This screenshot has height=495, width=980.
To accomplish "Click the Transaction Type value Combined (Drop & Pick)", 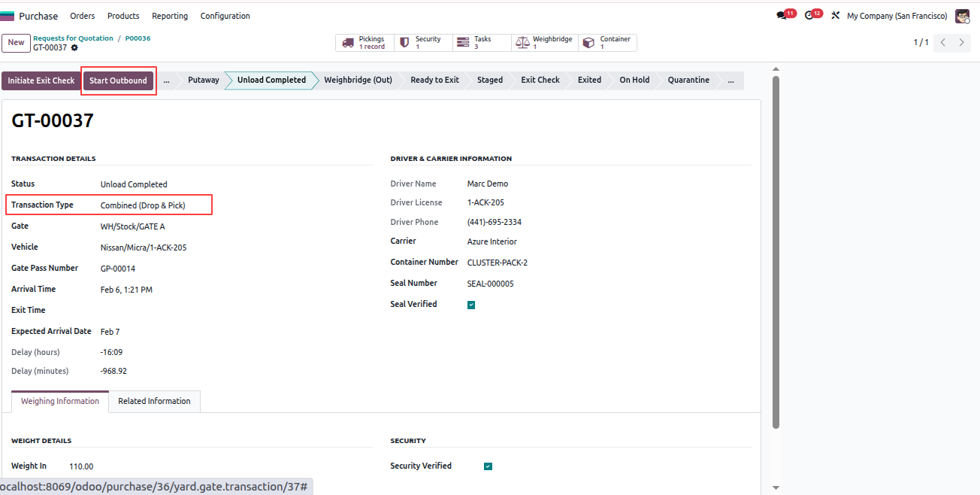I will (x=143, y=205).
